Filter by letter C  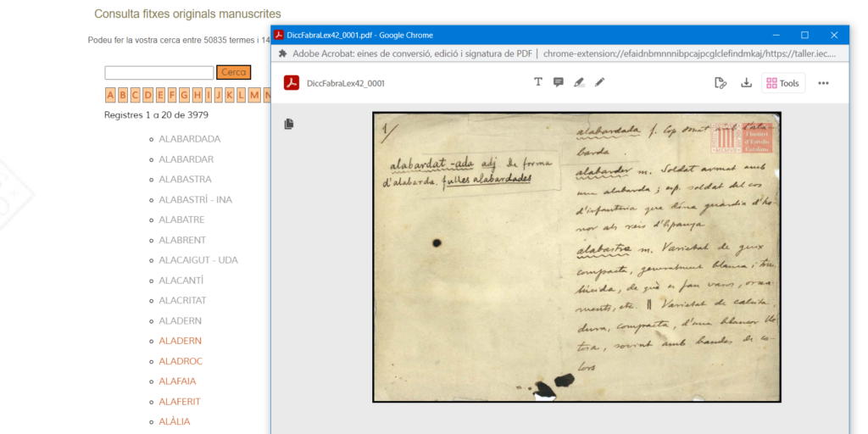point(135,95)
